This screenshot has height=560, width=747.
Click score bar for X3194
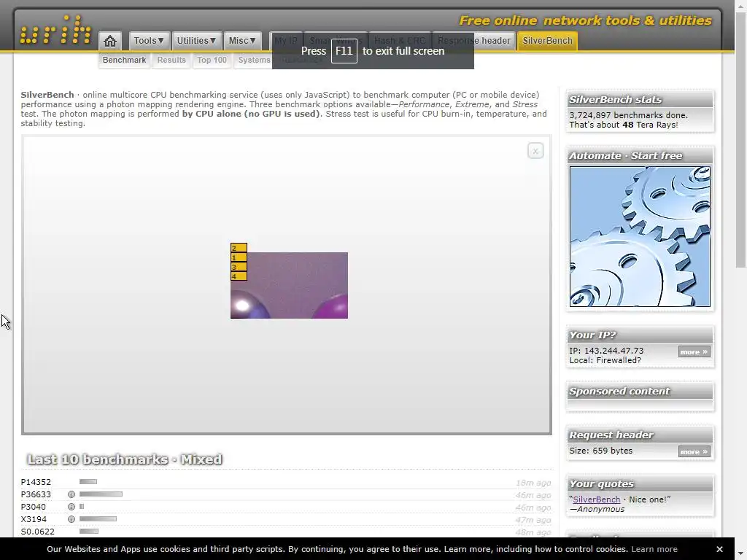pos(98,519)
